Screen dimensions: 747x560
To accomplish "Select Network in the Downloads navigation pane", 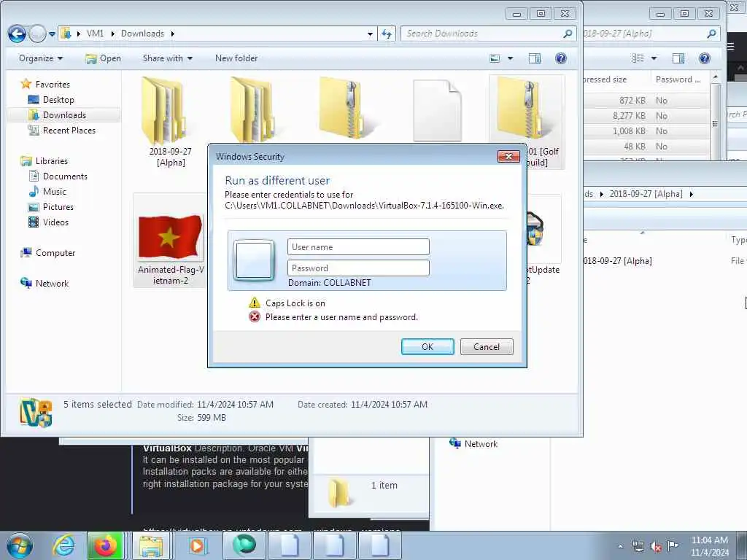I will 44,284.
